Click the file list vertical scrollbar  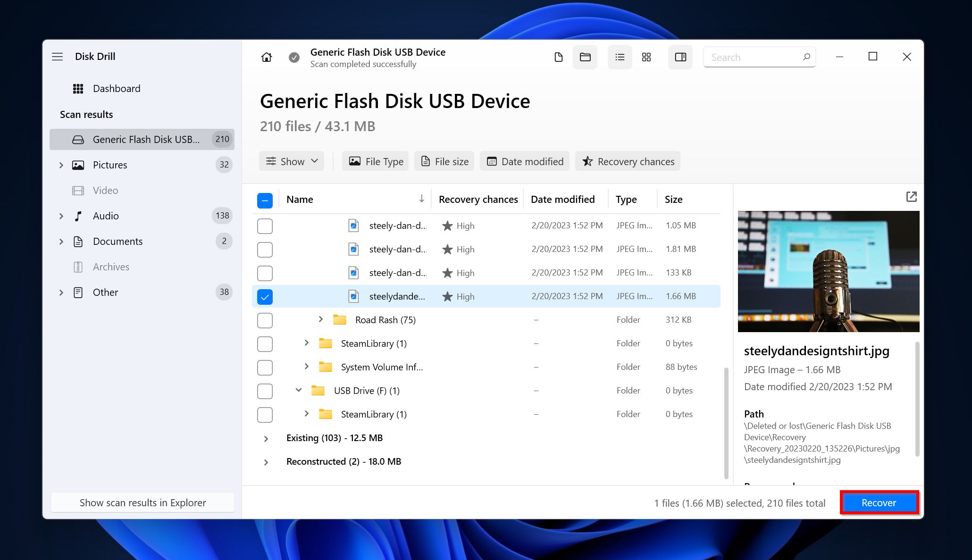coord(726,423)
